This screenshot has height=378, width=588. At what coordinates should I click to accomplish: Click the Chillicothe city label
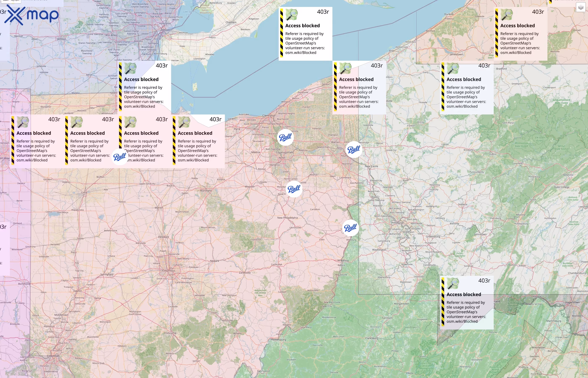170,333
